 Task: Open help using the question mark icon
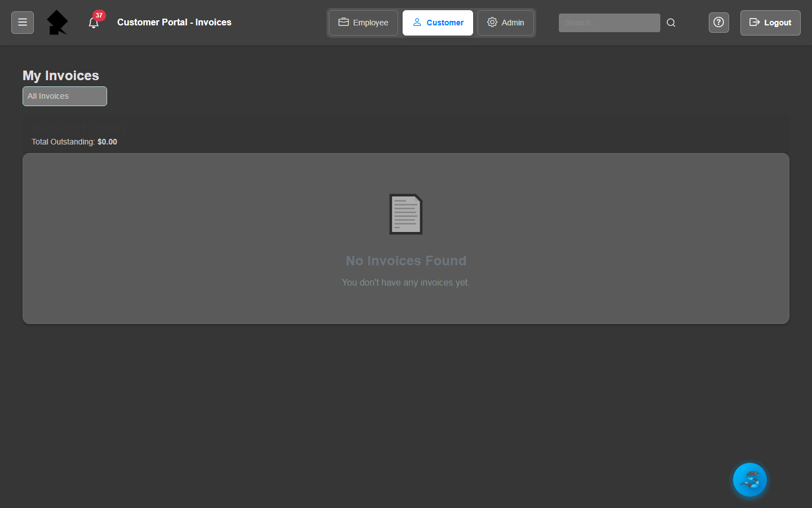718,22
